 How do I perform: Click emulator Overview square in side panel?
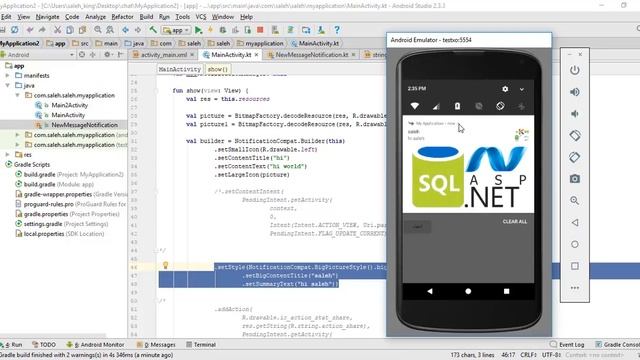tap(575, 266)
